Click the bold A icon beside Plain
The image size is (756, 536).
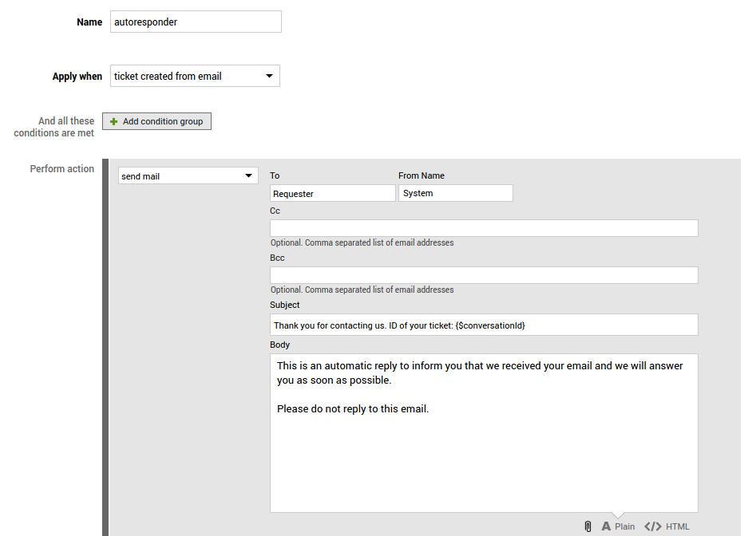(607, 526)
